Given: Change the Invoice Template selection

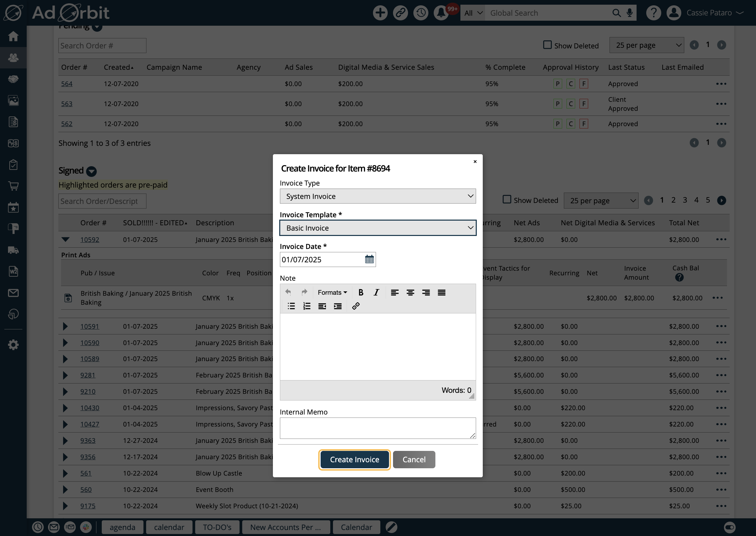Looking at the screenshot, I should pyautogui.click(x=377, y=228).
